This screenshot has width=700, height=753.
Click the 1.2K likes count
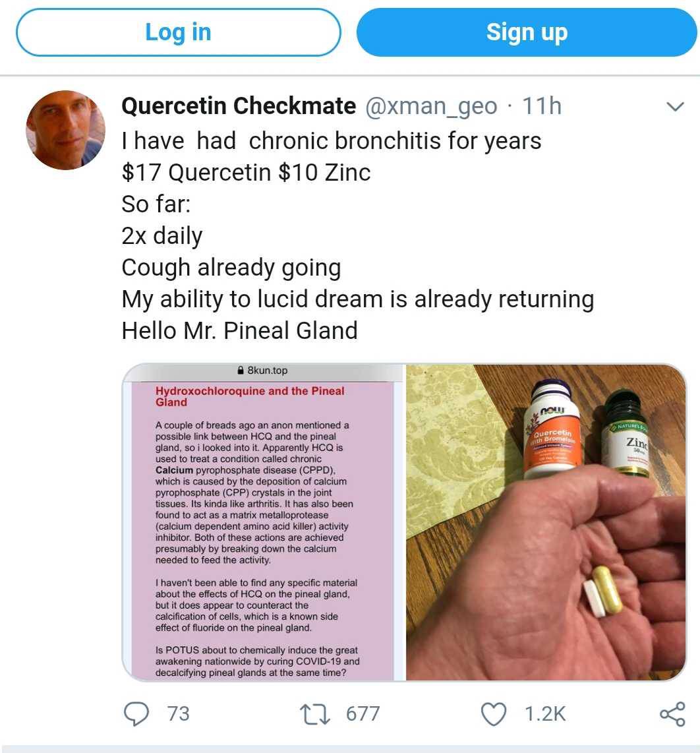545,714
